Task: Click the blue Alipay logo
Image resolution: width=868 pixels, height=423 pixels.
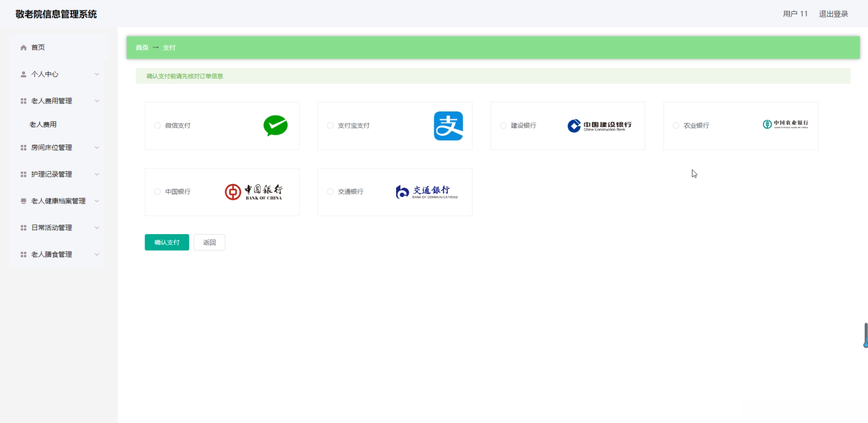Action: [x=448, y=126]
